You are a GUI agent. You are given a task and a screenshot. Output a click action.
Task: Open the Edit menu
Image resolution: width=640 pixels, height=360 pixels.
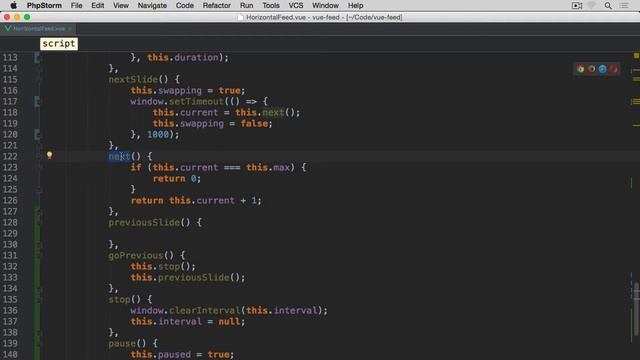(98, 6)
